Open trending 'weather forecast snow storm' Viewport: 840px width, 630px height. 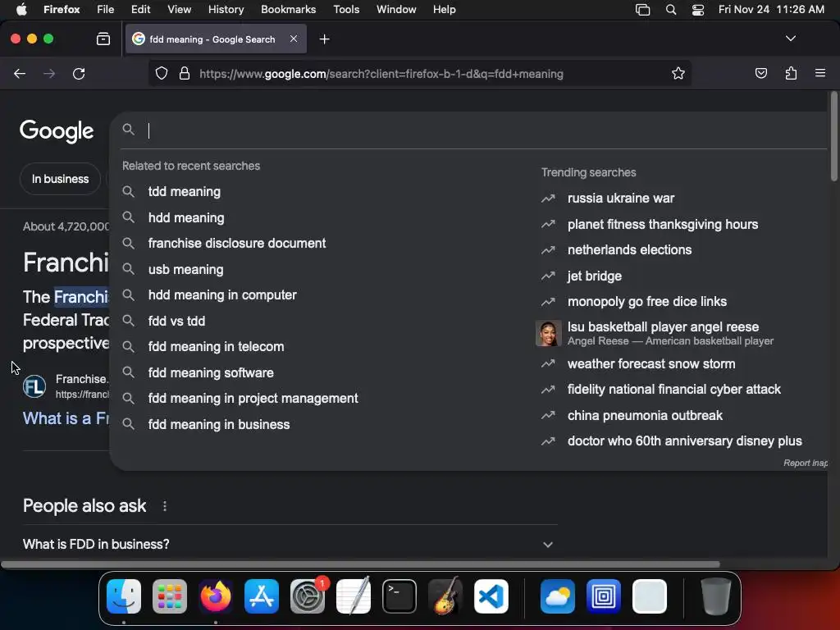(651, 363)
